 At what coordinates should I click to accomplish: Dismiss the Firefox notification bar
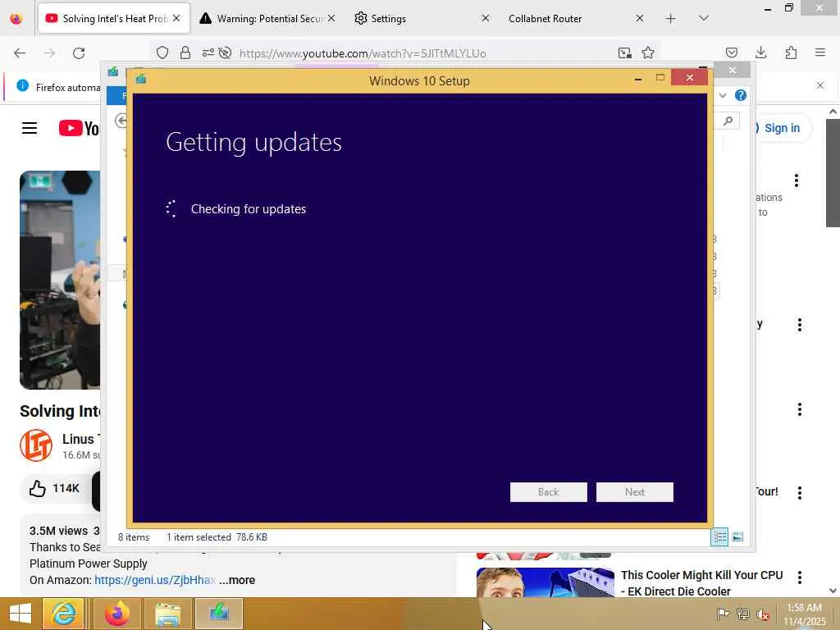point(820,85)
